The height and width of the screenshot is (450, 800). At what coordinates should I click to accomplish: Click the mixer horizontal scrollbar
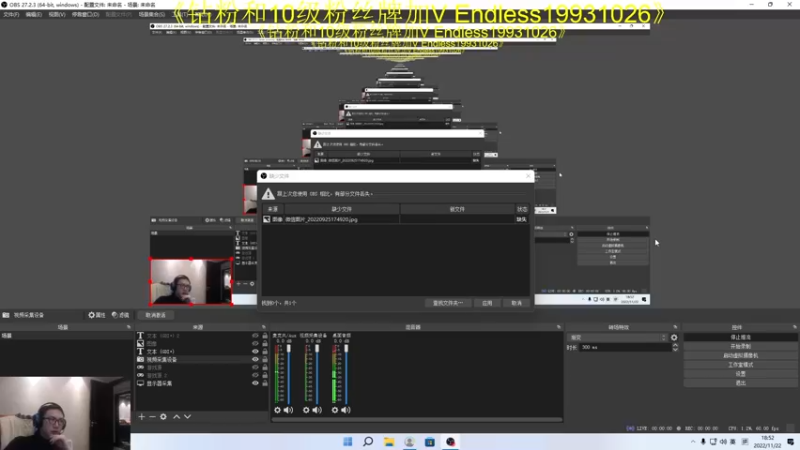[417, 420]
